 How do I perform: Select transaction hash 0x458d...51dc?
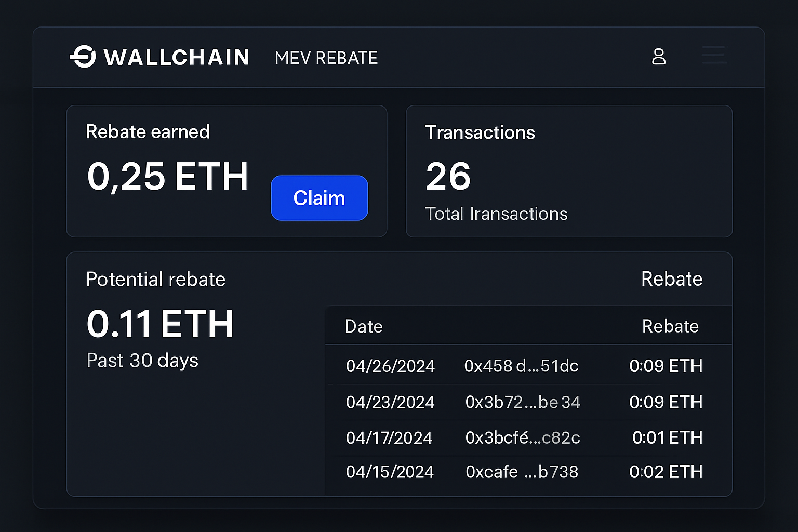pos(522,366)
